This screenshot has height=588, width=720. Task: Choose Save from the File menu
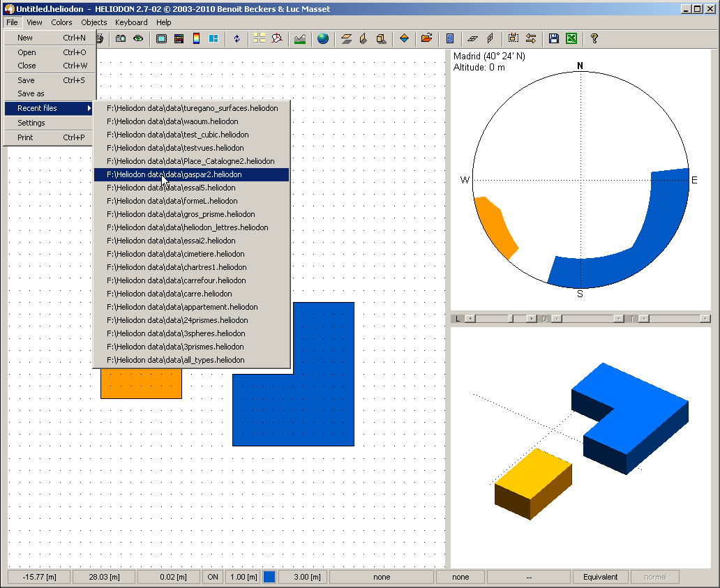[x=50, y=80]
